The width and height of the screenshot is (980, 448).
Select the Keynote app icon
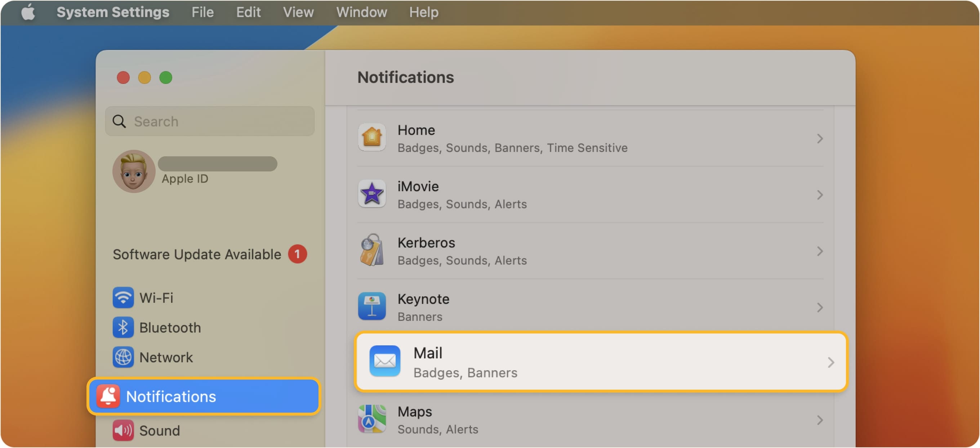[x=372, y=306]
